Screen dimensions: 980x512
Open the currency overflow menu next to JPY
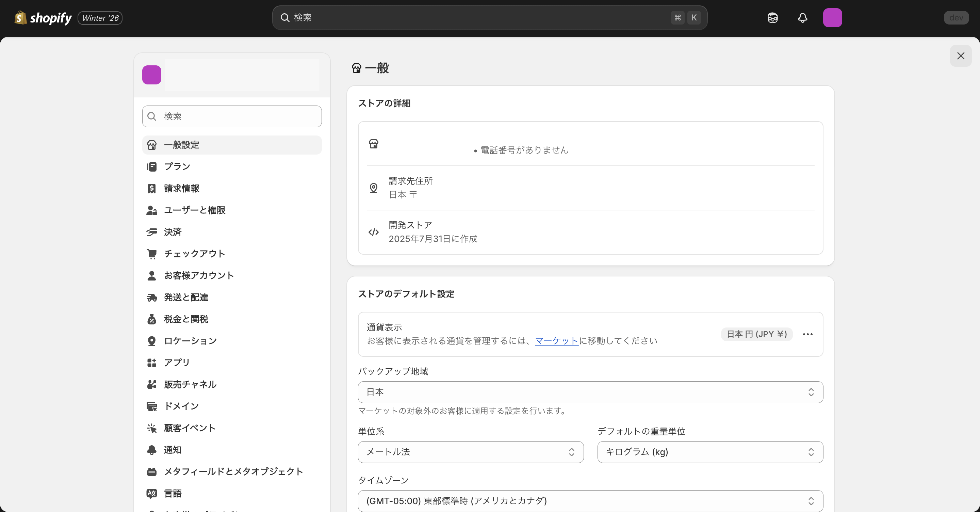pos(808,334)
